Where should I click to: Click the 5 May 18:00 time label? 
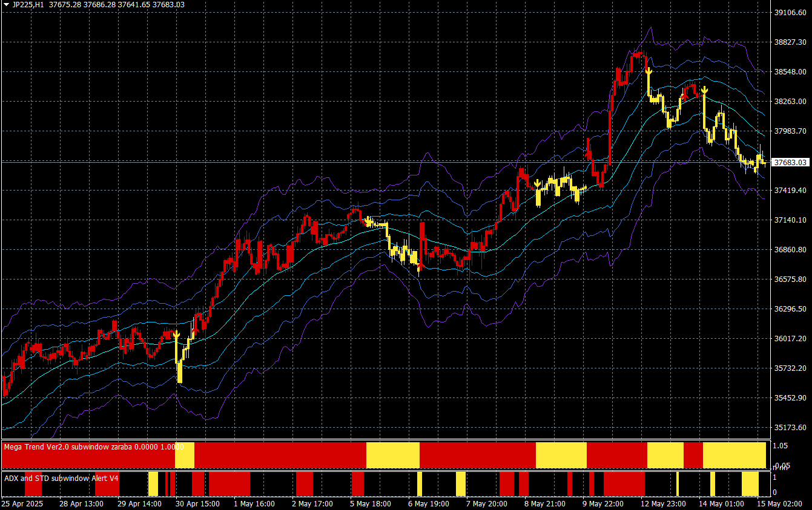click(x=372, y=503)
